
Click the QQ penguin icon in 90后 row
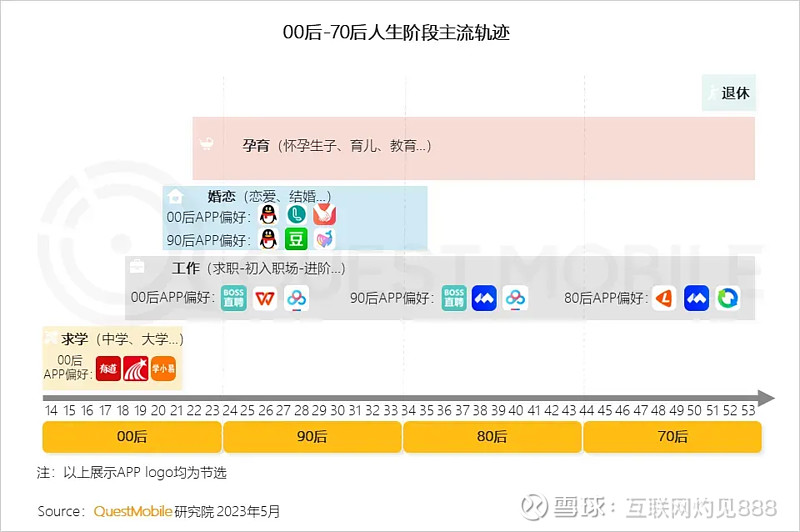click(268, 239)
